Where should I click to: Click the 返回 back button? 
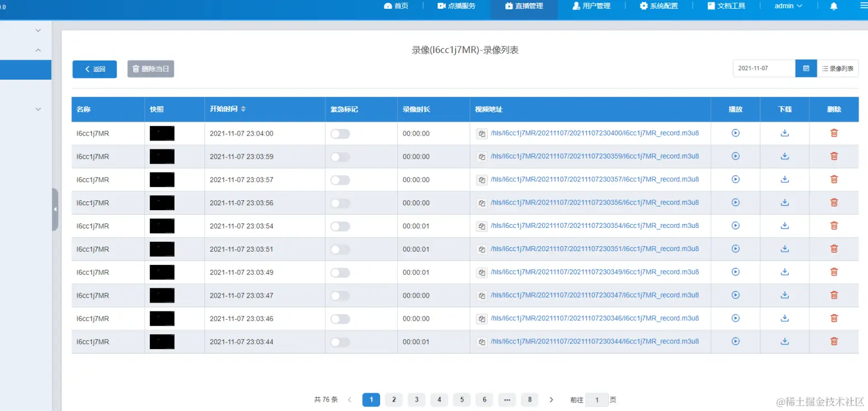click(94, 69)
